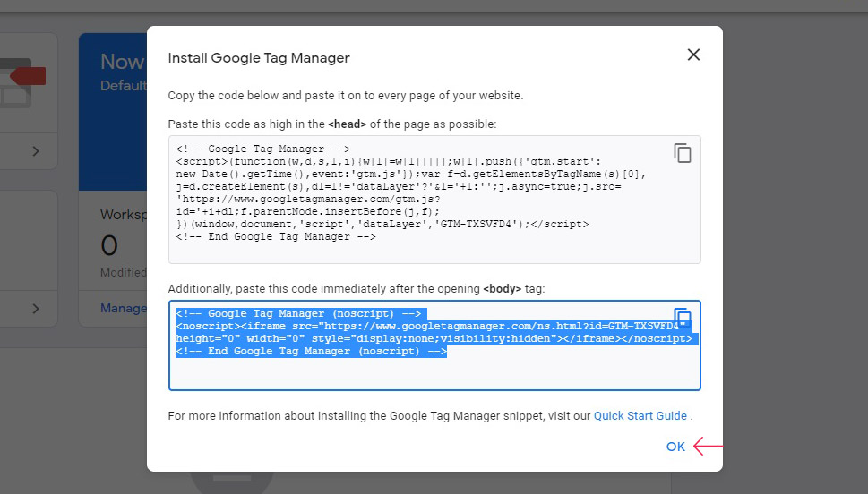This screenshot has height=494, width=868.
Task: Click the red tag icon behind dialog
Action: 28,76
